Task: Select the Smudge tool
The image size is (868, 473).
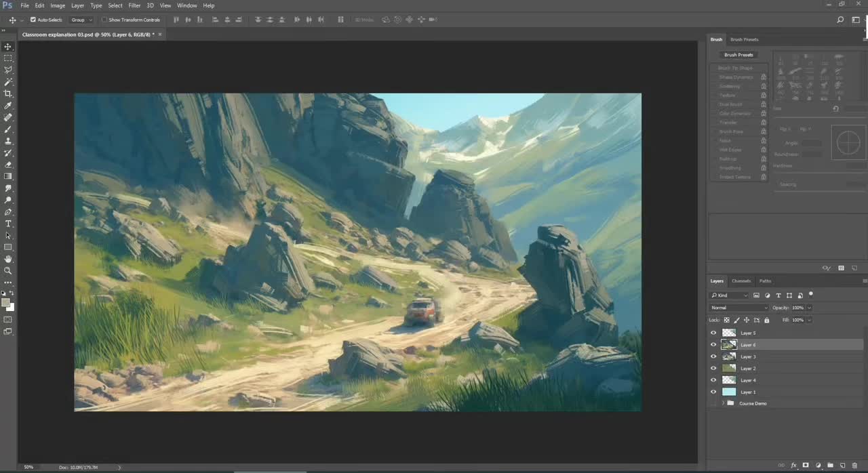Action: tap(8, 188)
